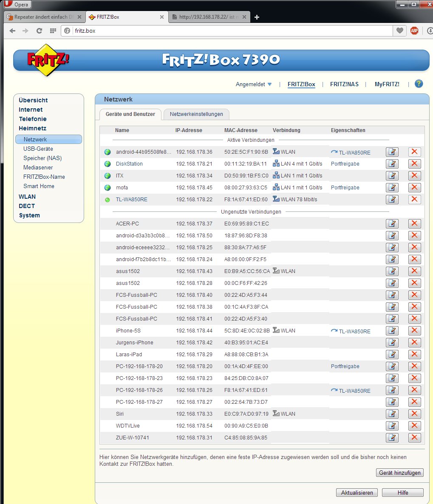Click MAC address 00:11:32:19:BA:11
This screenshot has height=504, width=433.
pos(246,164)
